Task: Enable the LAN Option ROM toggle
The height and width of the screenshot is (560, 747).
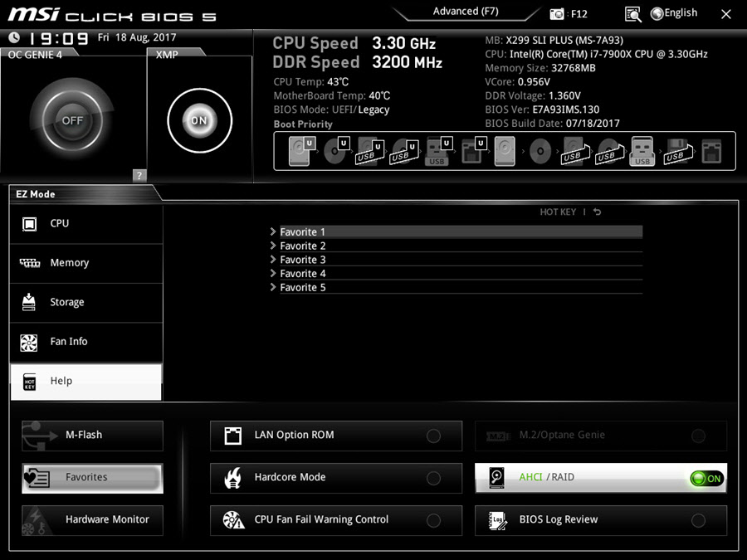Action: coord(433,436)
